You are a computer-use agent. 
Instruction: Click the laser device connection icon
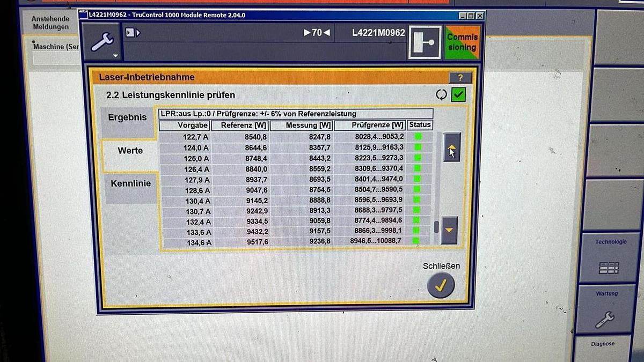click(x=425, y=42)
